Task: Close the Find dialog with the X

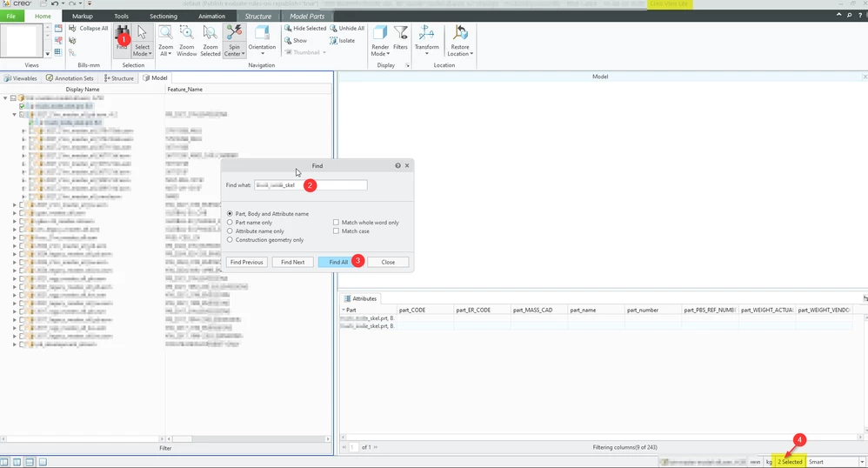Action: tap(407, 165)
